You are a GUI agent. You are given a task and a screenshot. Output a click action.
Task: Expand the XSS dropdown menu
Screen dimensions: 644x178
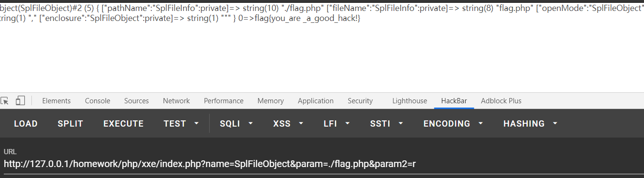point(288,124)
